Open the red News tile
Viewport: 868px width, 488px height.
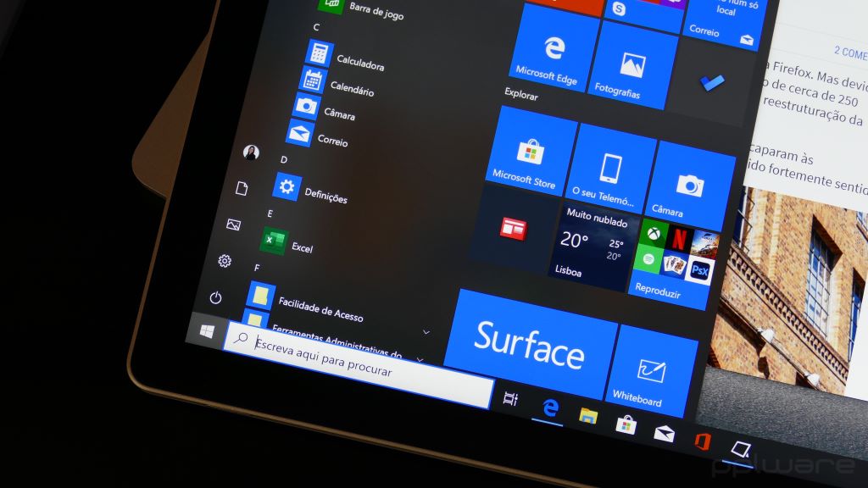513,229
